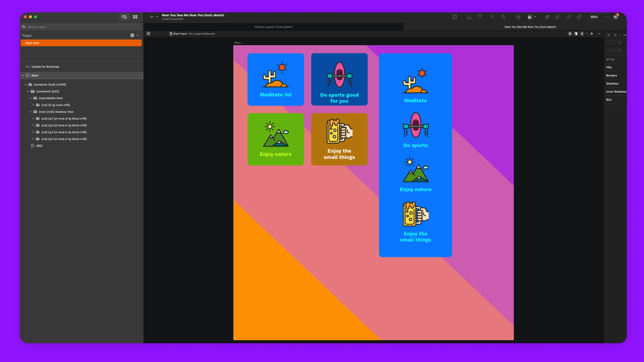Expand the {container-fluid} [vh100] layer group

tap(25, 84)
